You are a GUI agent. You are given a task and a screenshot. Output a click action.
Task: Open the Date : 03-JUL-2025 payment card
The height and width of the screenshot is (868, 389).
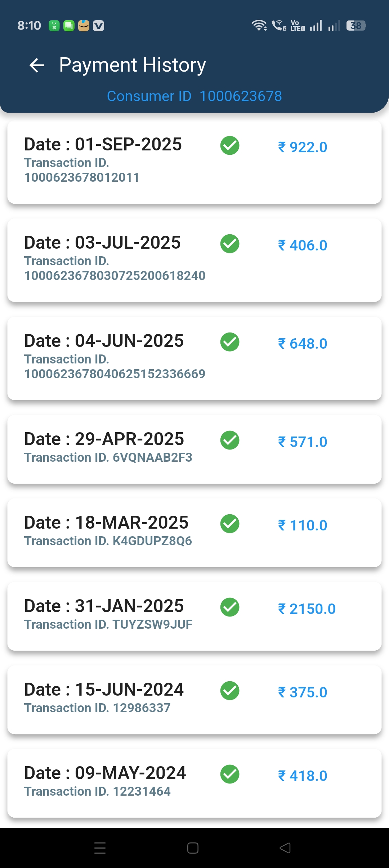pyautogui.click(x=194, y=260)
